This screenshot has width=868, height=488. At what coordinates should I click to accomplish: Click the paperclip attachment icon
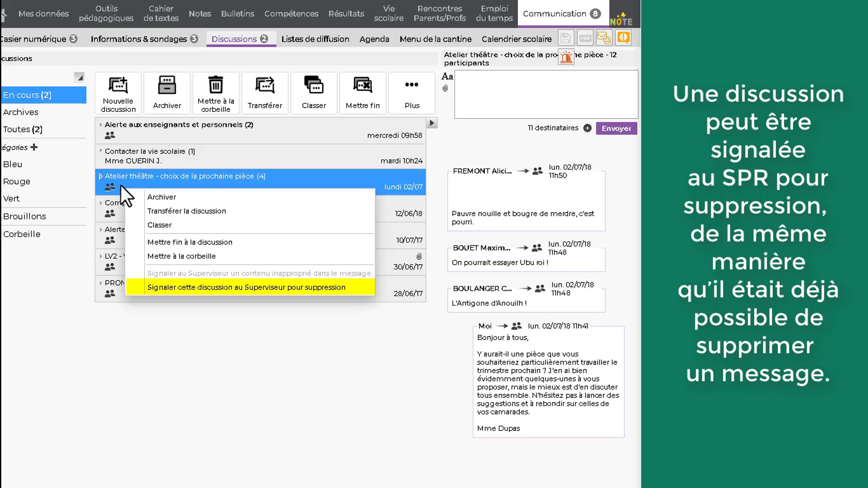(445, 88)
